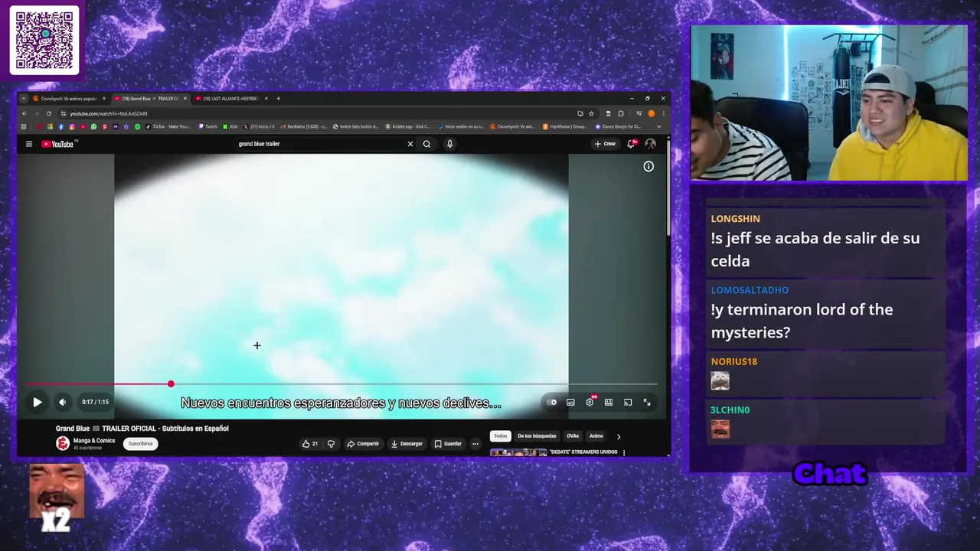Open 'Inicio / X' bookmark

click(259, 127)
